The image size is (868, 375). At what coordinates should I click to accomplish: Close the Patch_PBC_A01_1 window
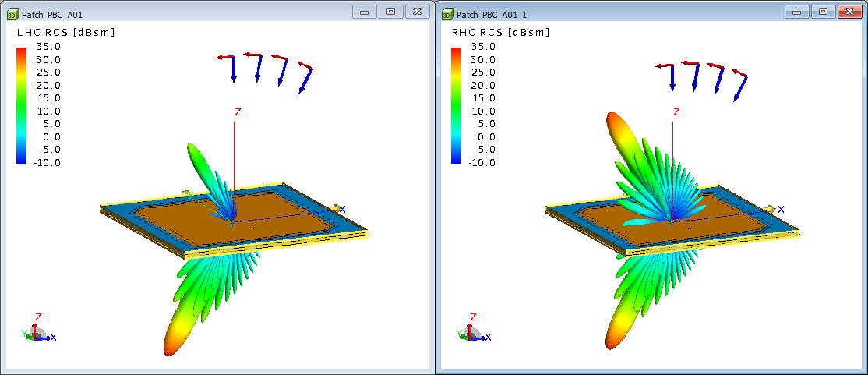847,12
